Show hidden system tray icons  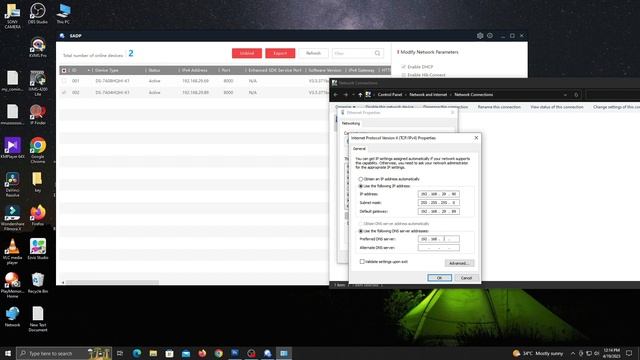point(573,353)
